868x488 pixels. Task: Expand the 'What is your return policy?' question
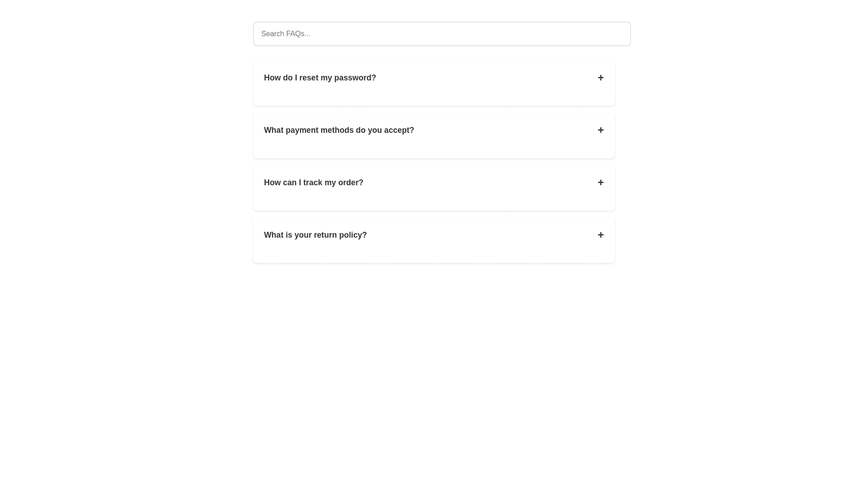pos(315,235)
